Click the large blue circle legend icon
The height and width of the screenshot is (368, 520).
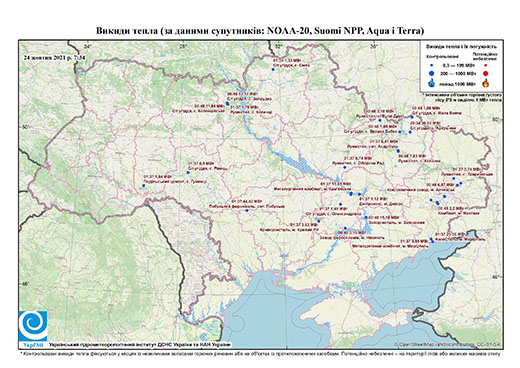coord(432,73)
